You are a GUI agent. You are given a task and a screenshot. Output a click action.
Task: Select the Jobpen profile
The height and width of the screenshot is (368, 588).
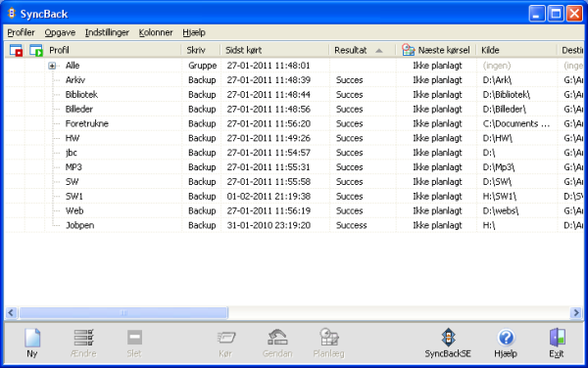pyautogui.click(x=80, y=225)
